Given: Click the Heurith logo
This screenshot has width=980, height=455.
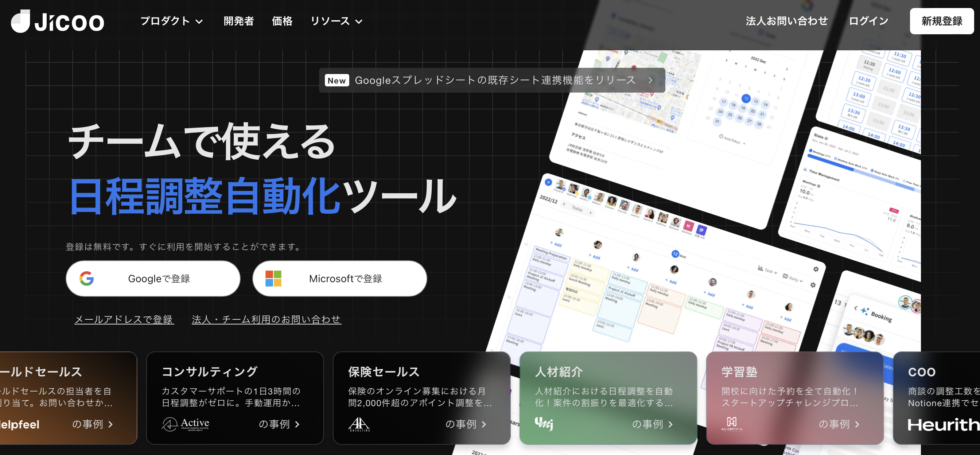Looking at the screenshot, I should coord(943,425).
